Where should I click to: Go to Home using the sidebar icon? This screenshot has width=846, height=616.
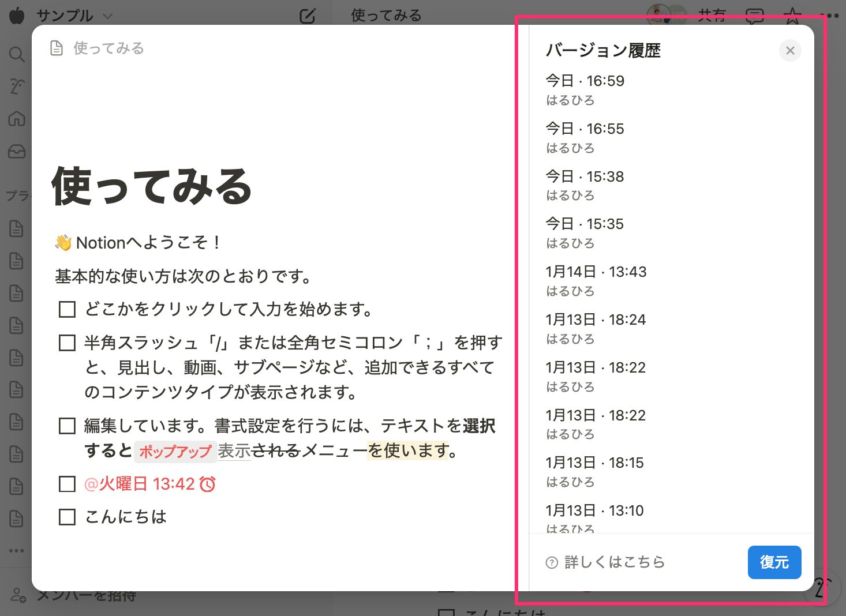(17, 118)
